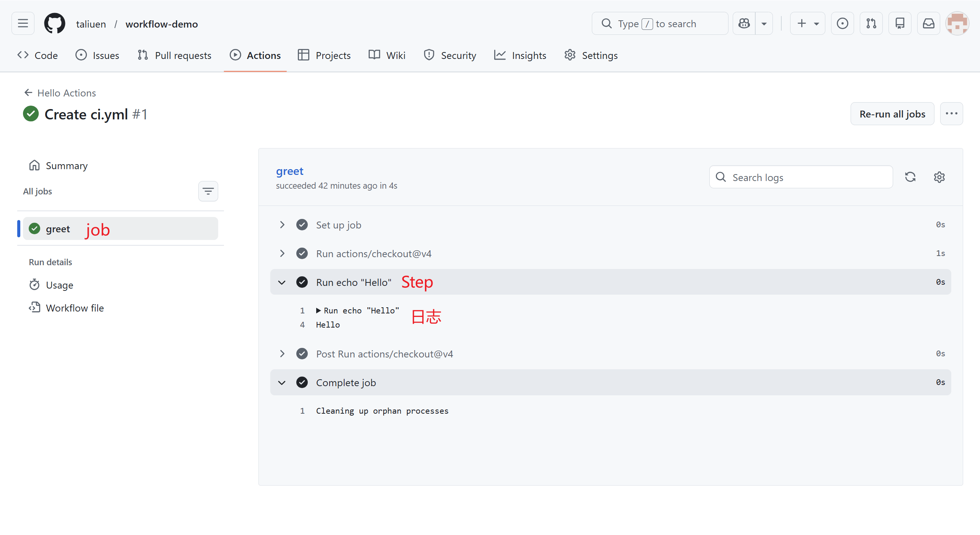Open the hamburger navigation menu
The height and width of the screenshot is (535, 980).
point(23,24)
